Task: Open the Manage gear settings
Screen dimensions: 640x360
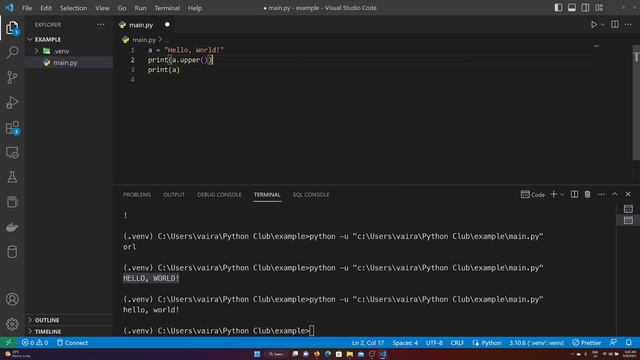Action: pos(12,324)
